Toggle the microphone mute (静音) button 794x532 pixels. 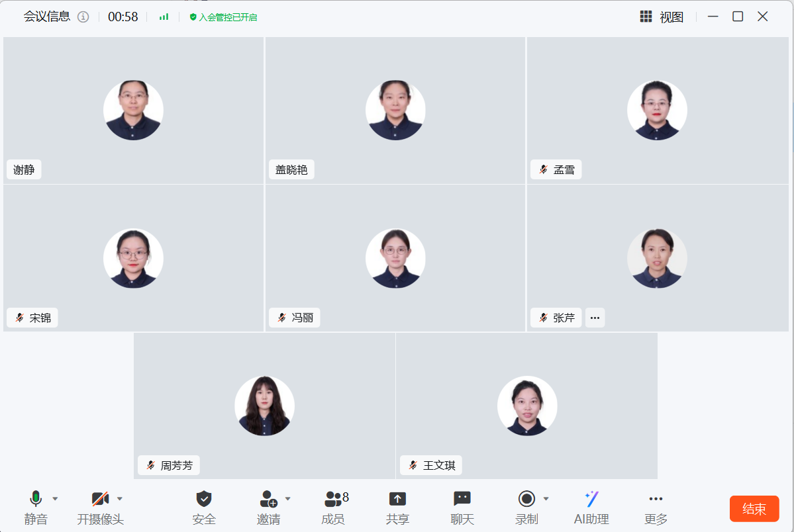pyautogui.click(x=36, y=499)
